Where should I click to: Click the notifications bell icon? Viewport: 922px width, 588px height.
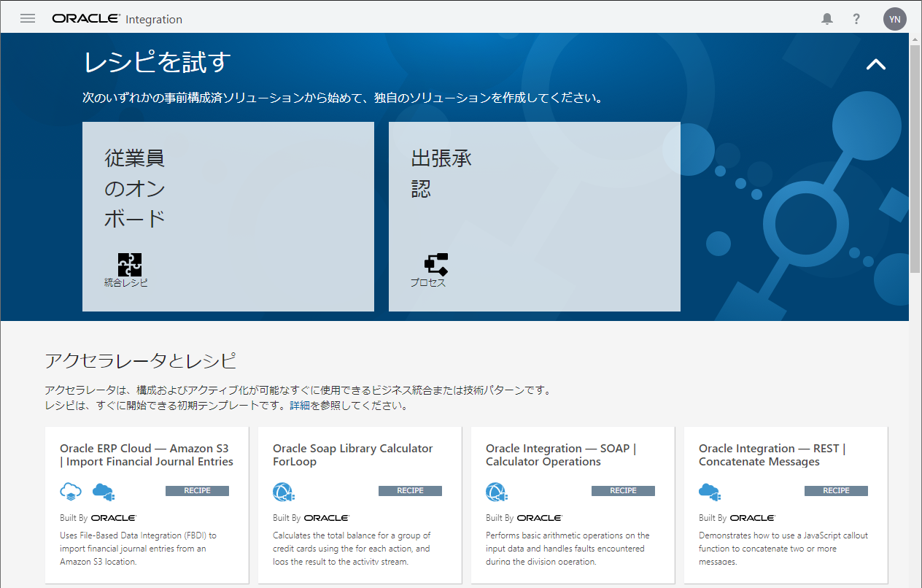point(826,20)
